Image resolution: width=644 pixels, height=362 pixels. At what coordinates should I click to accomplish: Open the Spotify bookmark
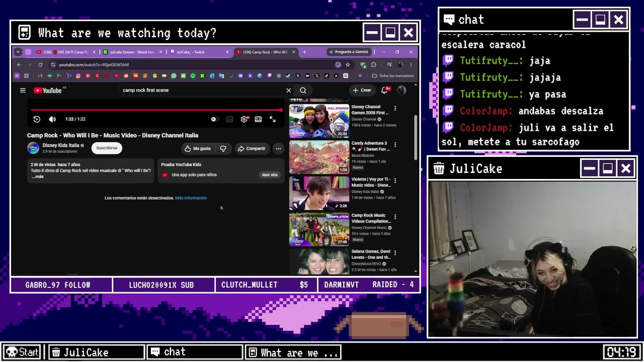pyautogui.click(x=193, y=76)
